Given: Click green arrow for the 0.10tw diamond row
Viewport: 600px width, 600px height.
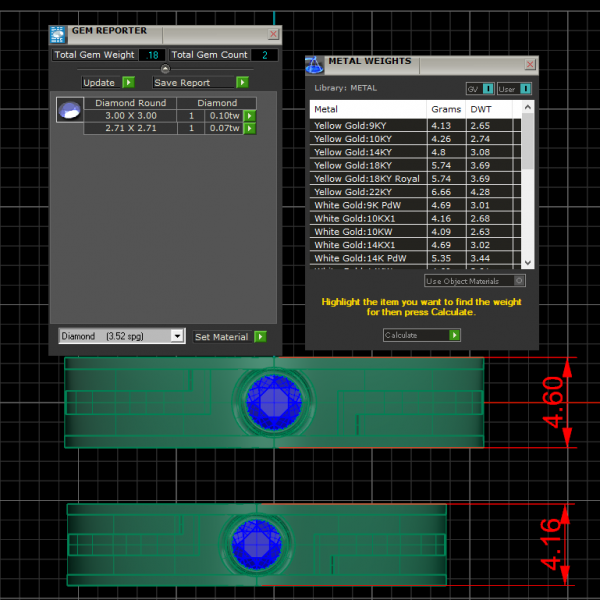Looking at the screenshot, I should (x=249, y=116).
